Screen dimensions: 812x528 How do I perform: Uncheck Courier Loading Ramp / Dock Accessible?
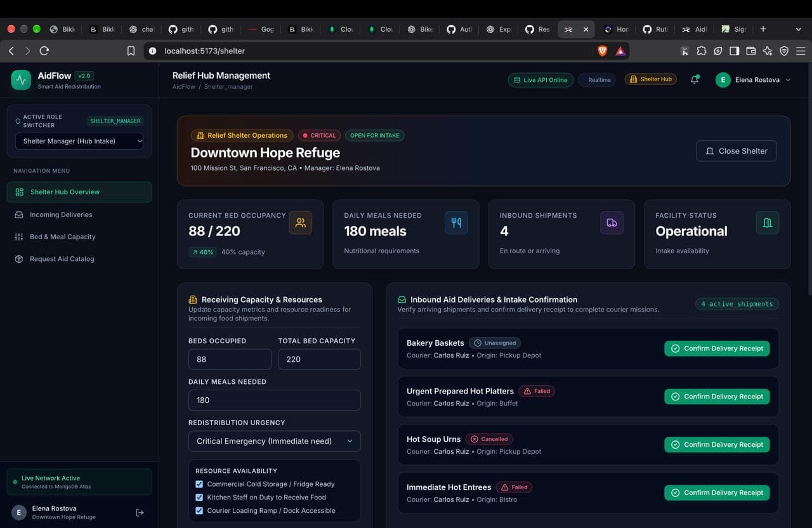click(x=199, y=511)
